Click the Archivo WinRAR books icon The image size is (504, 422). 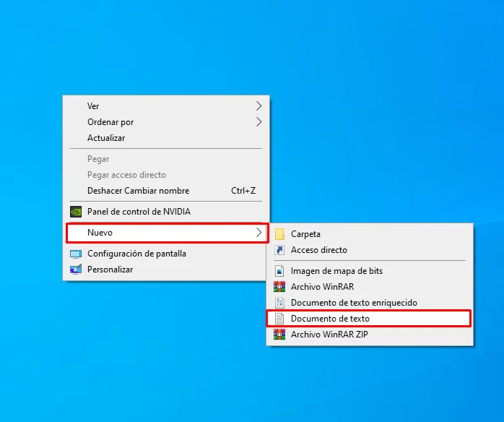point(279,287)
